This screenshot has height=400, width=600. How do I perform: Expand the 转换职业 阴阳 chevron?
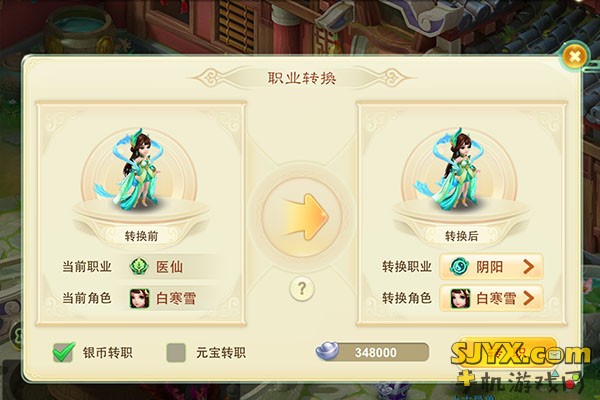pos(528,267)
